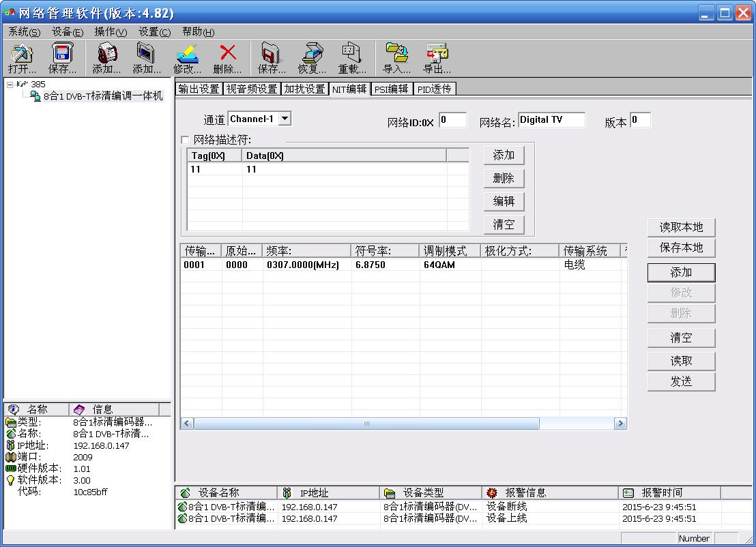Click the 读取 button
756x547 pixels.
click(681, 361)
